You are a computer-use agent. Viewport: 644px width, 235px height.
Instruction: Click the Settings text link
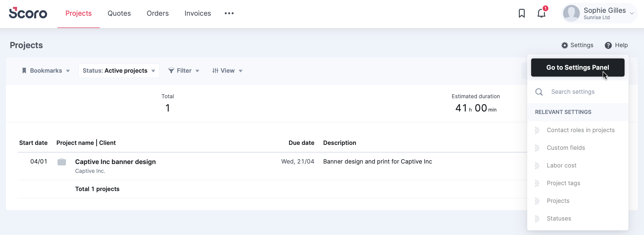pos(582,45)
